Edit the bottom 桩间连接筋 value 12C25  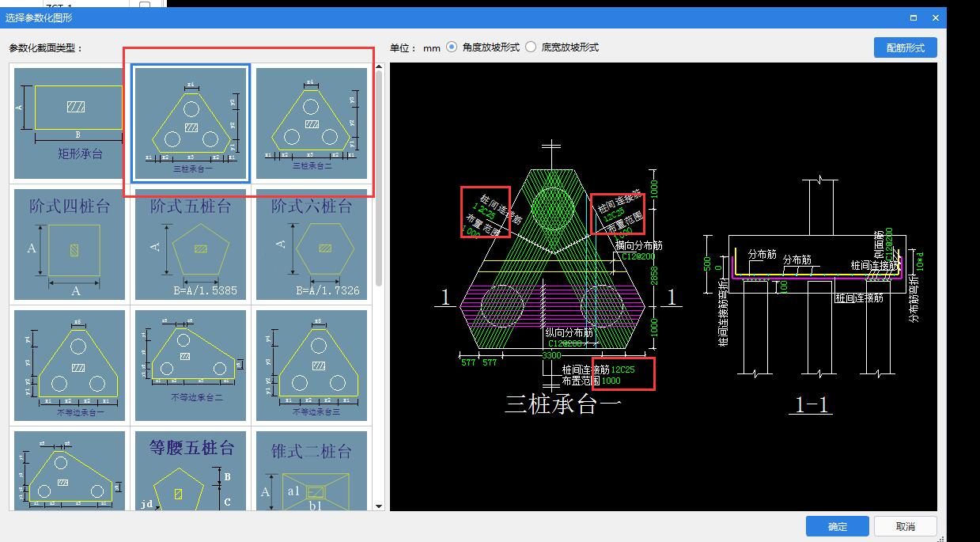[x=622, y=370]
